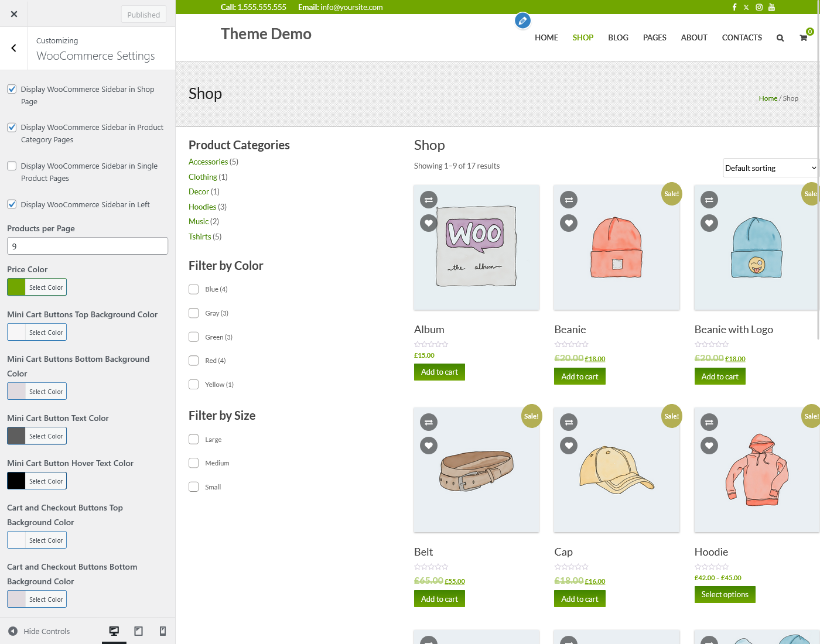Image resolution: width=820 pixels, height=644 pixels.
Task: Open the Accessories category link
Action: (208, 162)
